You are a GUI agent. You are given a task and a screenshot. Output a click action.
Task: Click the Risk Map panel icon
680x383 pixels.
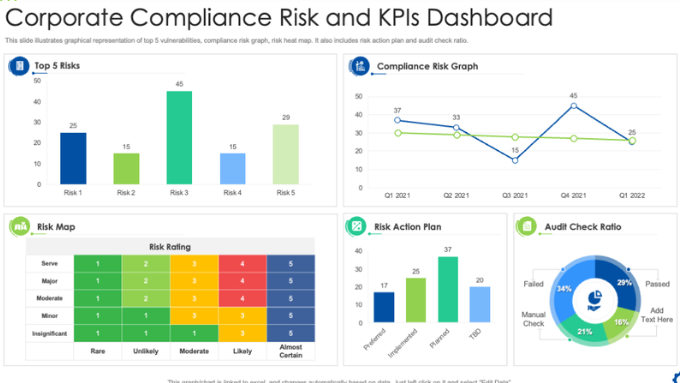click(x=20, y=226)
